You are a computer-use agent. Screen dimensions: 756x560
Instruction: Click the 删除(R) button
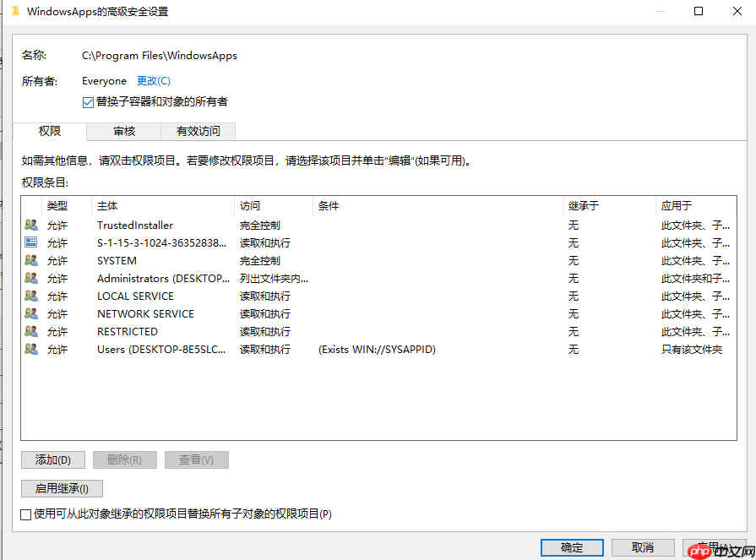(125, 459)
